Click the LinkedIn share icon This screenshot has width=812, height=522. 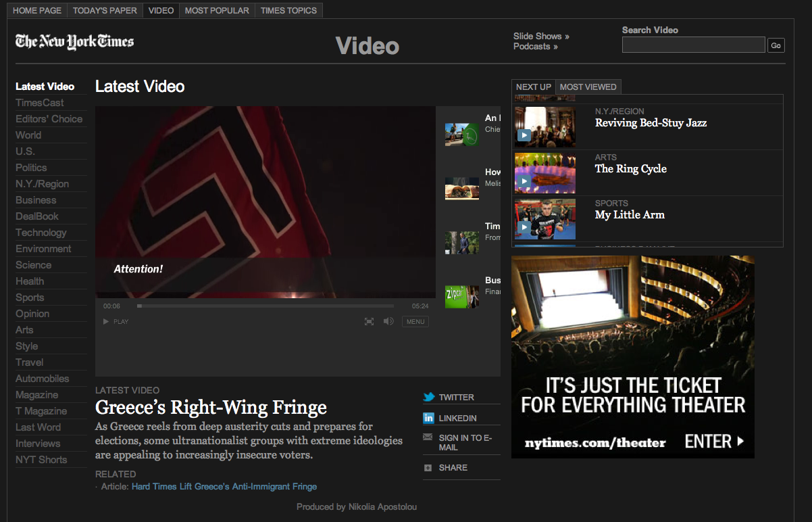428,419
